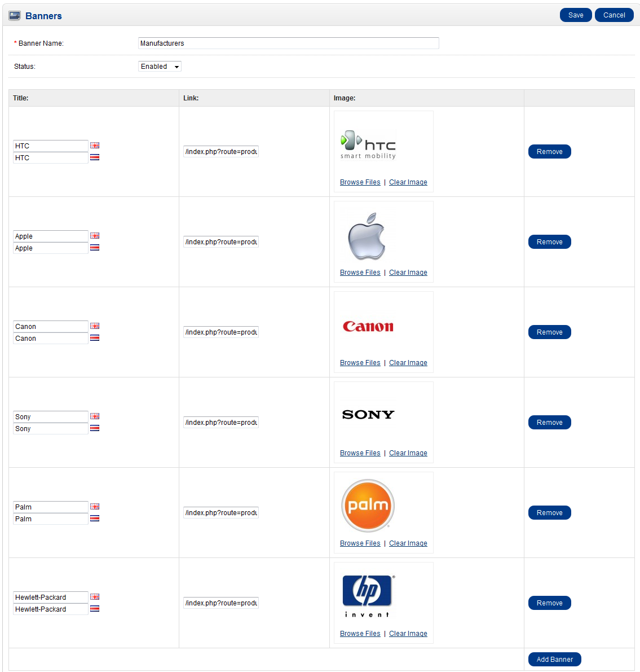The width and height of the screenshot is (640, 672).
Task: Open Browse Files for the Sony image
Action: point(360,453)
